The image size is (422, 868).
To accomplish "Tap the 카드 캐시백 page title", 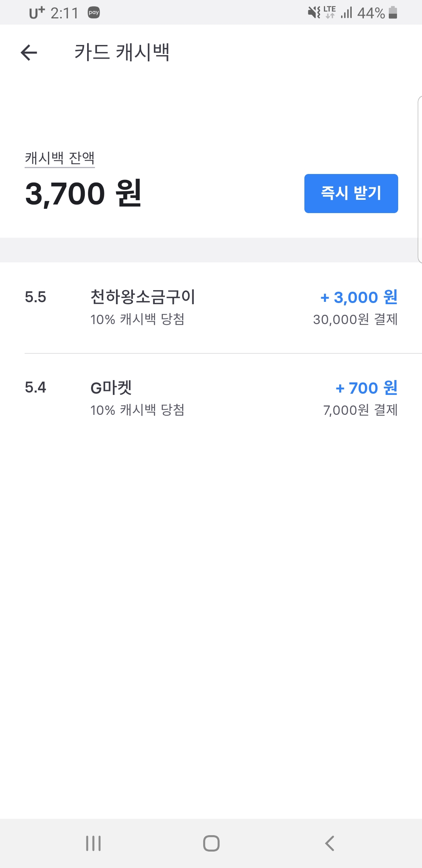I will click(122, 52).
